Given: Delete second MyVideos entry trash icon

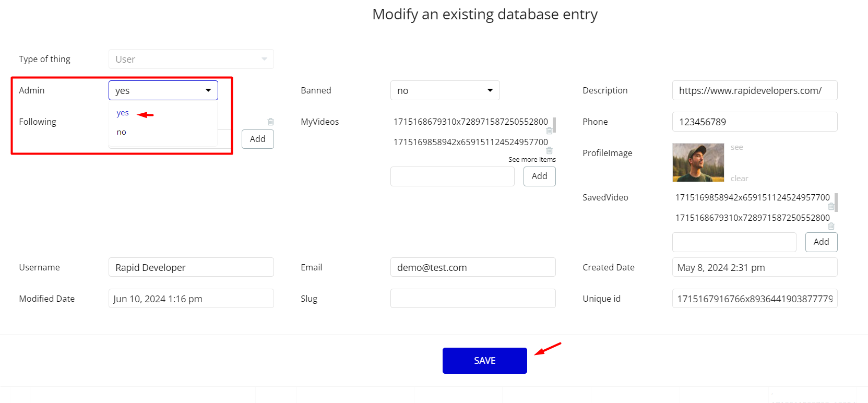Looking at the screenshot, I should pyautogui.click(x=549, y=150).
